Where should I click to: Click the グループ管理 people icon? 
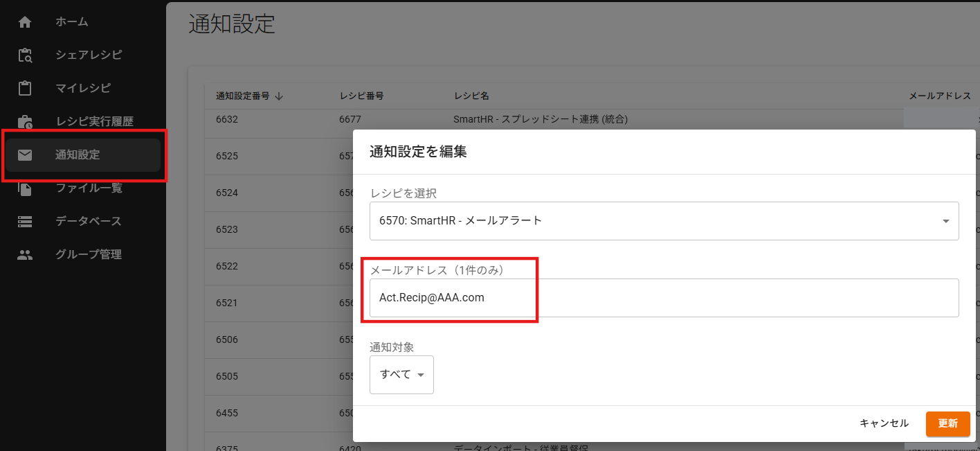tap(25, 254)
